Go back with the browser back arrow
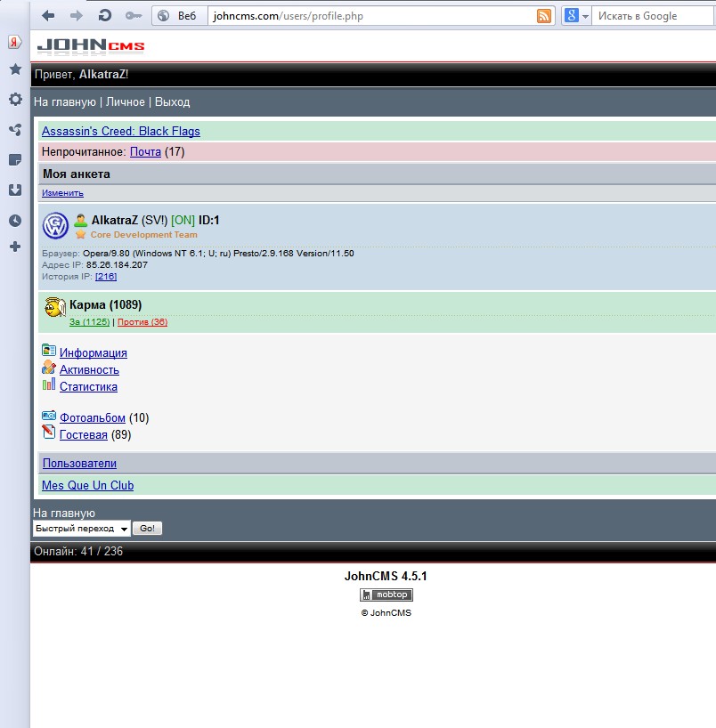Screen dimensions: 716x728 point(48,16)
